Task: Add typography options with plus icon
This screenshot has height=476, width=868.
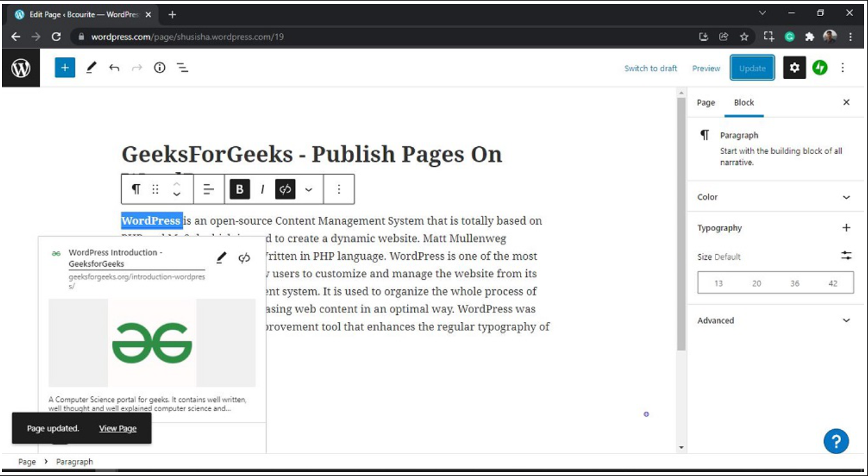Action: pyautogui.click(x=846, y=228)
